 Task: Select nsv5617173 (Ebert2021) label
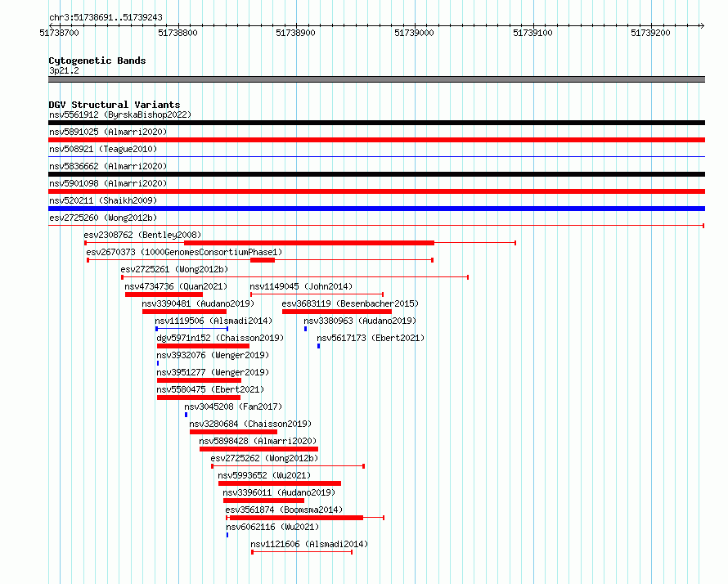(371, 338)
